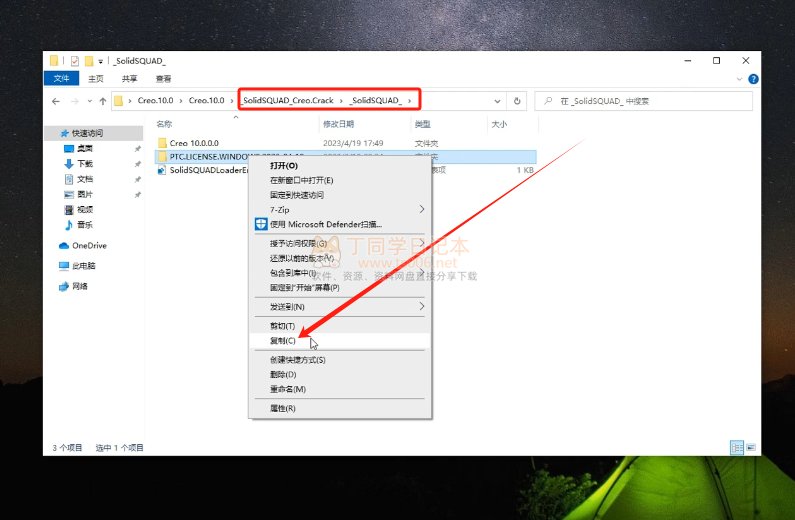Click the Back navigation arrow

[56, 101]
